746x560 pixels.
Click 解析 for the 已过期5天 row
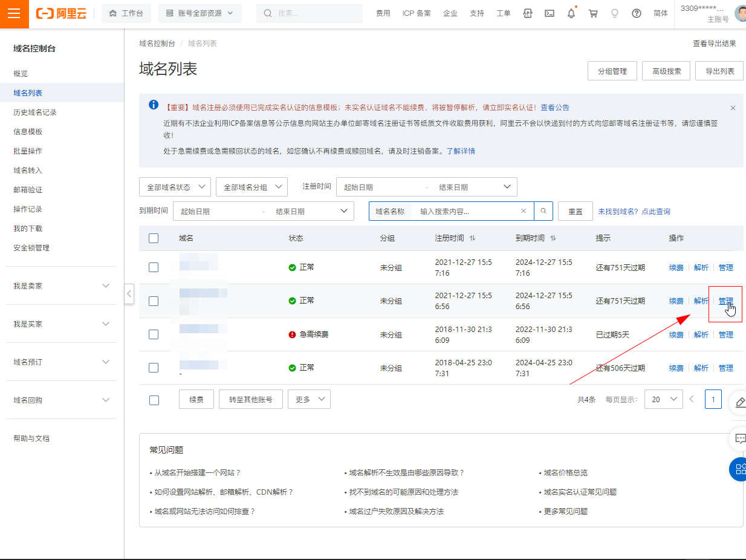tap(701, 334)
